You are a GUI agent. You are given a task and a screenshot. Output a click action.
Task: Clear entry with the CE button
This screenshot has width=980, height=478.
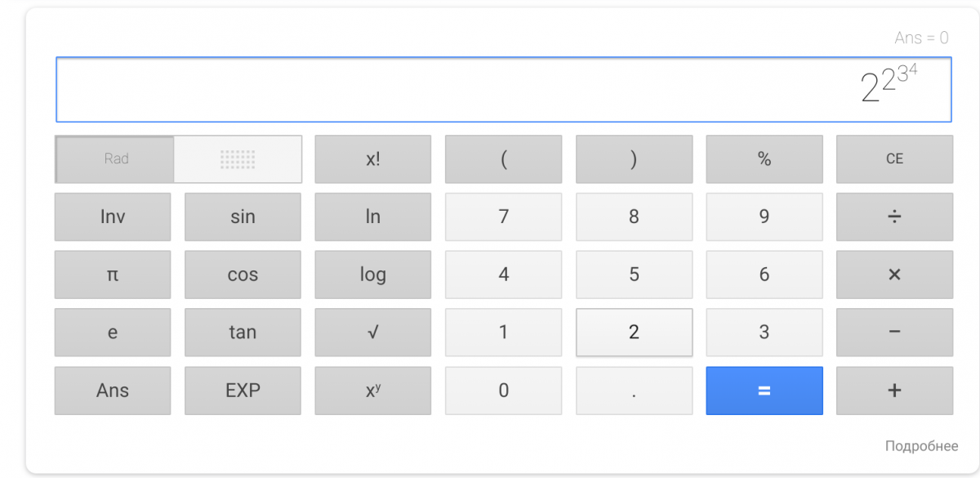pyautogui.click(x=894, y=159)
